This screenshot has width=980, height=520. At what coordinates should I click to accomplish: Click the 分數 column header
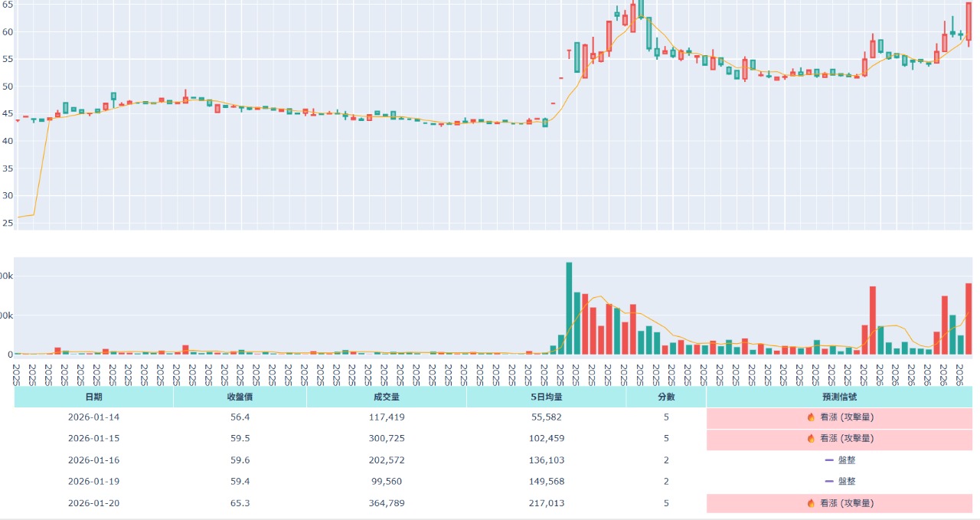tap(668, 397)
